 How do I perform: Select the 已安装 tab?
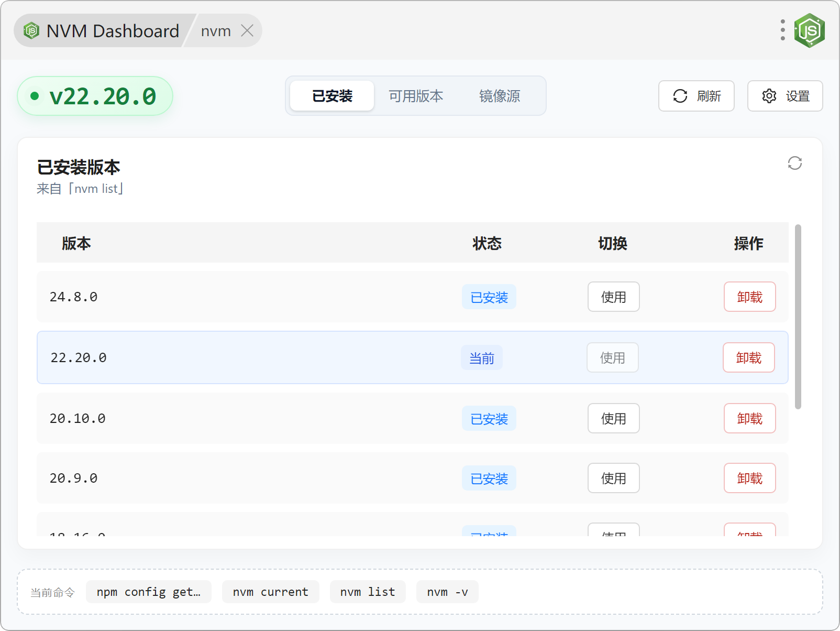332,96
